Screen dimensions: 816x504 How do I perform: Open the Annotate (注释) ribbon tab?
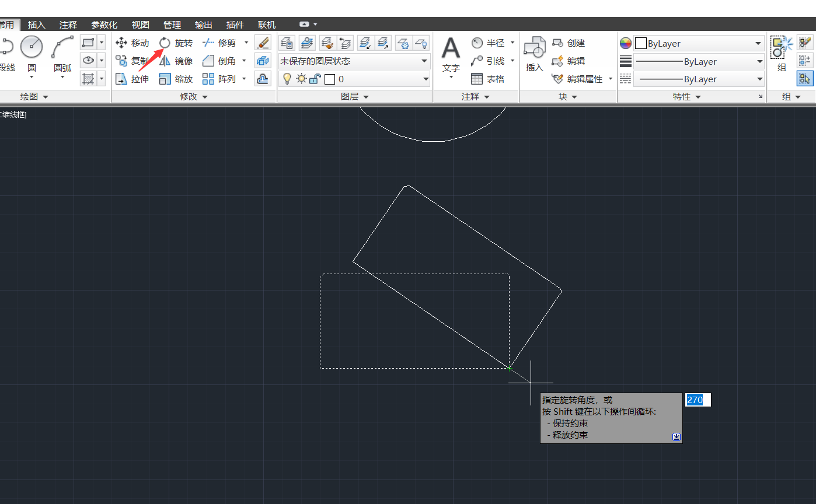tap(68, 24)
